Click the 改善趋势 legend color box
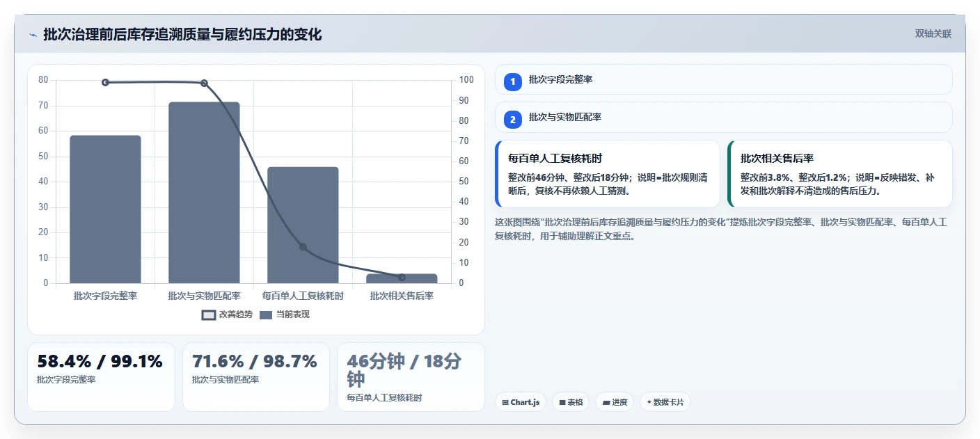The height and width of the screenshot is (439, 980). (208, 315)
